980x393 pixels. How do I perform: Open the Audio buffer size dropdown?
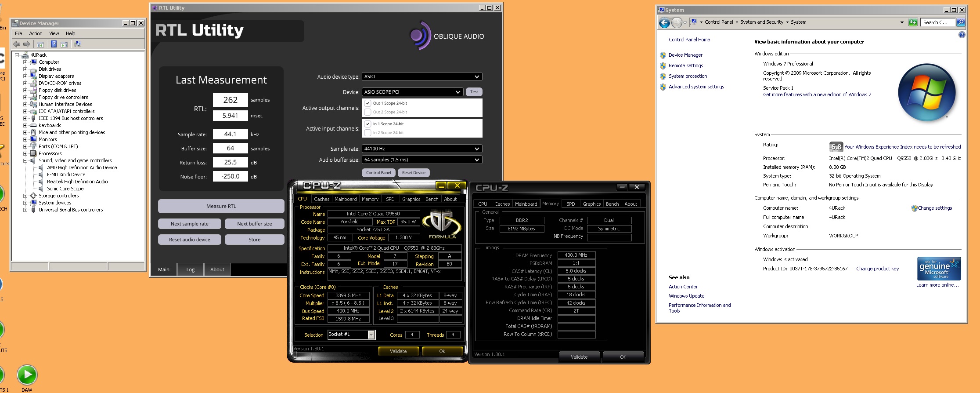click(422, 160)
